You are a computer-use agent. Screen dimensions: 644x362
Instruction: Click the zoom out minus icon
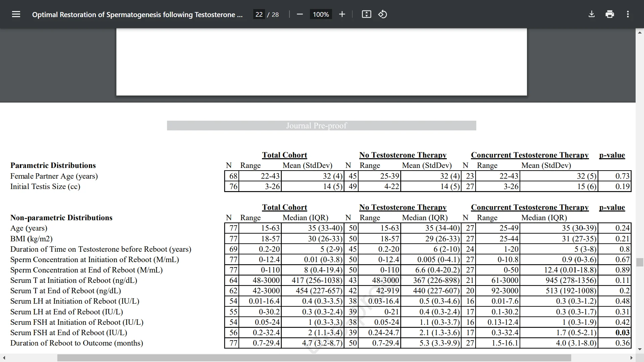click(x=300, y=14)
